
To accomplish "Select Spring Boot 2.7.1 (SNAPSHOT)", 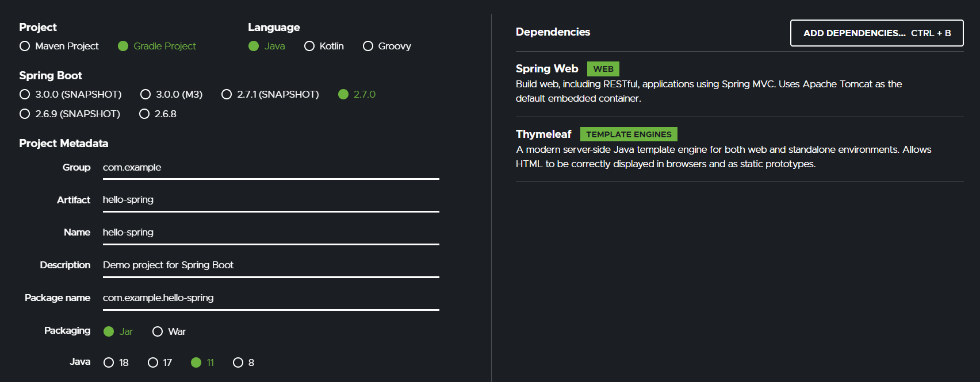I will 227,94.
